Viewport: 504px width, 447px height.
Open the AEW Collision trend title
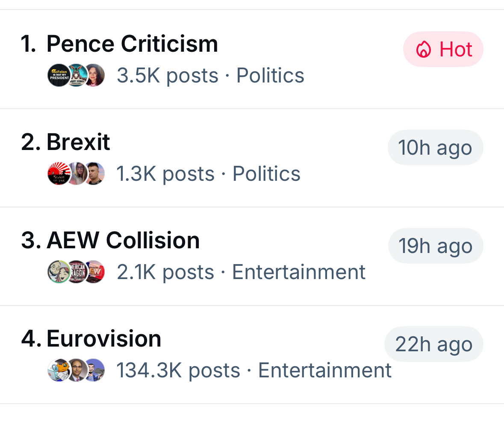click(x=123, y=240)
